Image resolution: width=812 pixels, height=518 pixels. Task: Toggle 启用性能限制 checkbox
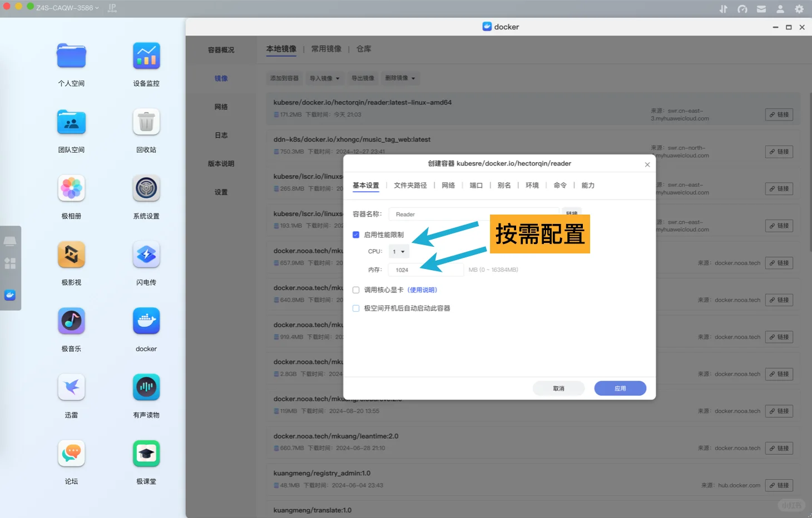click(356, 235)
